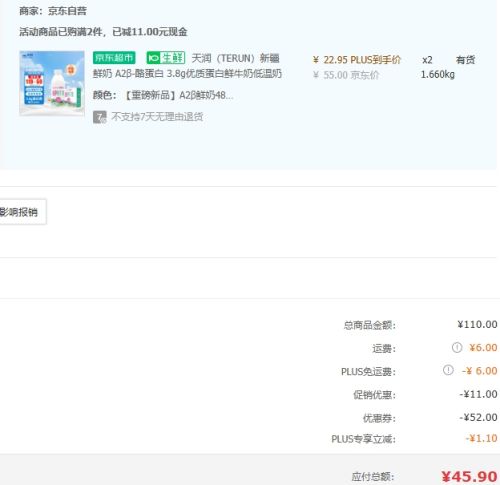Click the 生鲜 fresh-food badge
The height and width of the screenshot is (485, 500).
coord(166,58)
